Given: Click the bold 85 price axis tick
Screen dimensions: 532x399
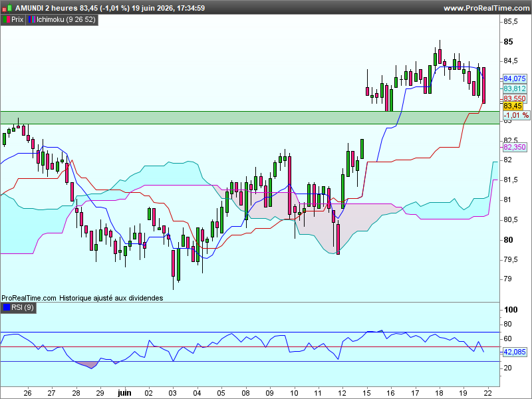Looking at the screenshot, I should click(x=508, y=42).
